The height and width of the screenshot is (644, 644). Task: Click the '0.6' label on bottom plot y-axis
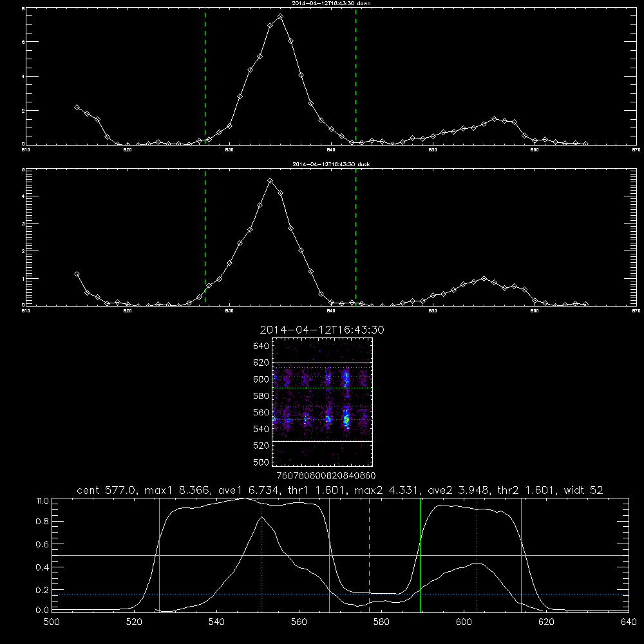pos(43,544)
